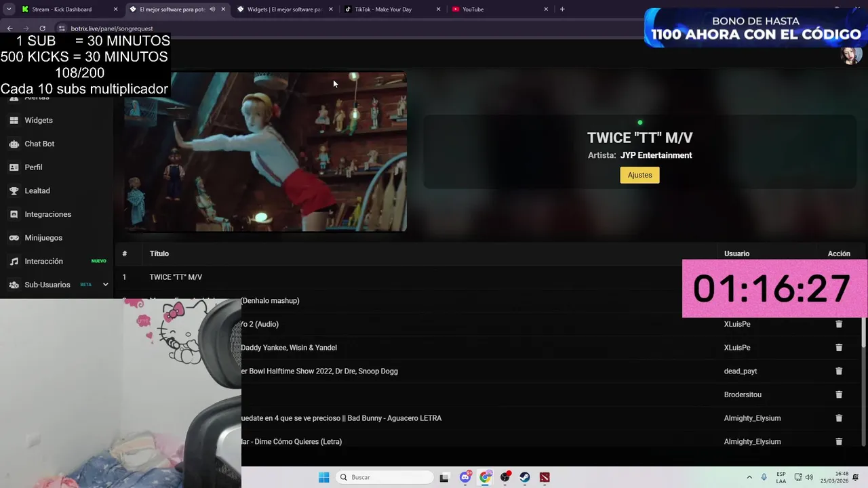The image size is (868, 488).
Task: Close the TikTok browser tab
Action: click(x=438, y=9)
